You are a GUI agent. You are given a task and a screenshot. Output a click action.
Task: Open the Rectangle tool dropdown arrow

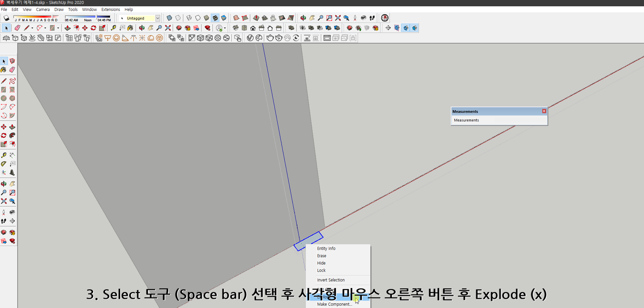point(58,28)
